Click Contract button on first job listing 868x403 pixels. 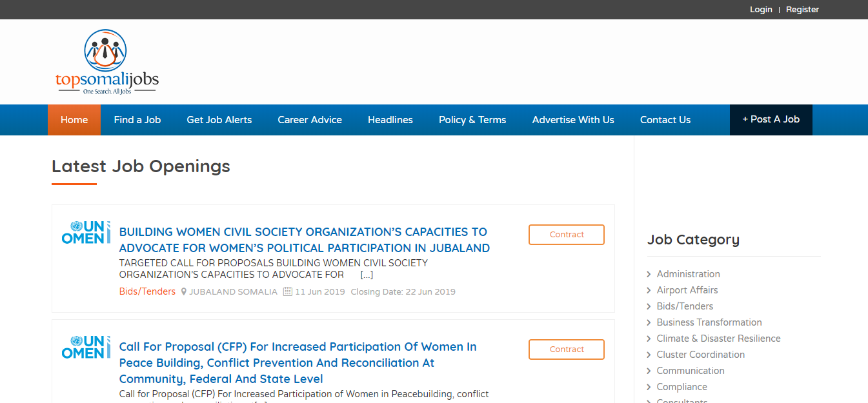point(566,235)
